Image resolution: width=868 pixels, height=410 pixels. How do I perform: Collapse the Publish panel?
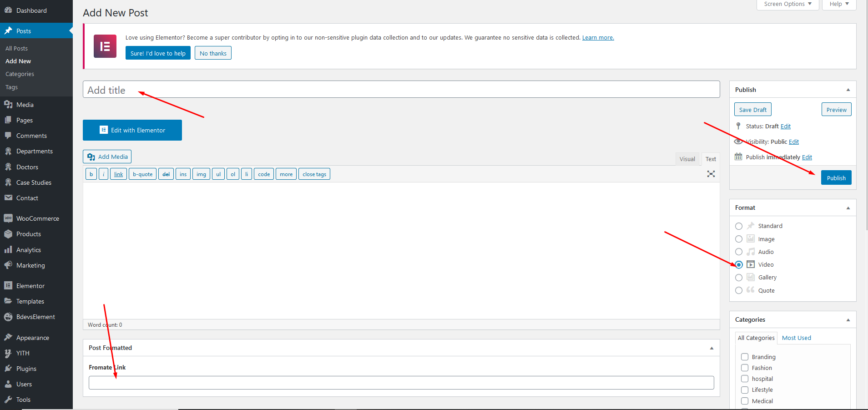pyautogui.click(x=848, y=90)
